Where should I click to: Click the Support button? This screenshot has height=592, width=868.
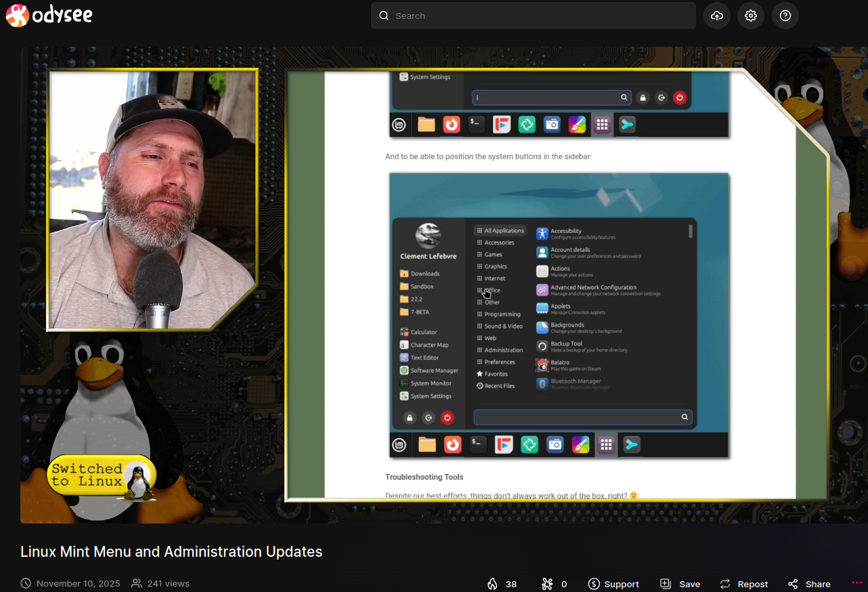click(613, 584)
